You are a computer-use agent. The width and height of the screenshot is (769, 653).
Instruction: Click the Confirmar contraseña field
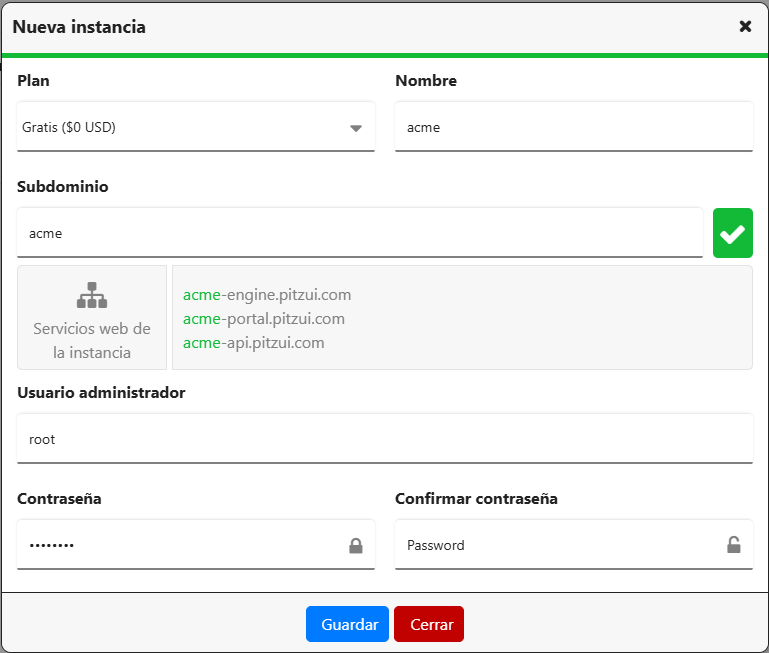pyautogui.click(x=574, y=545)
